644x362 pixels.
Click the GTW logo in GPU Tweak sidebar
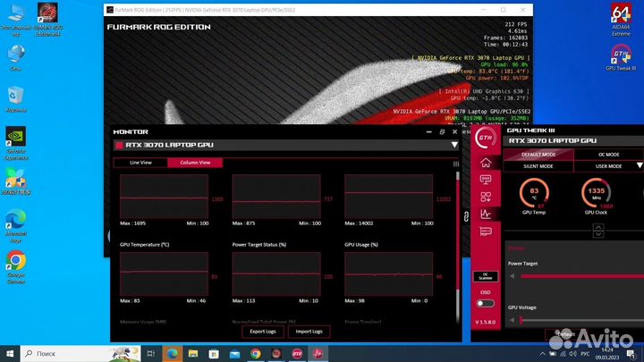tap(486, 138)
